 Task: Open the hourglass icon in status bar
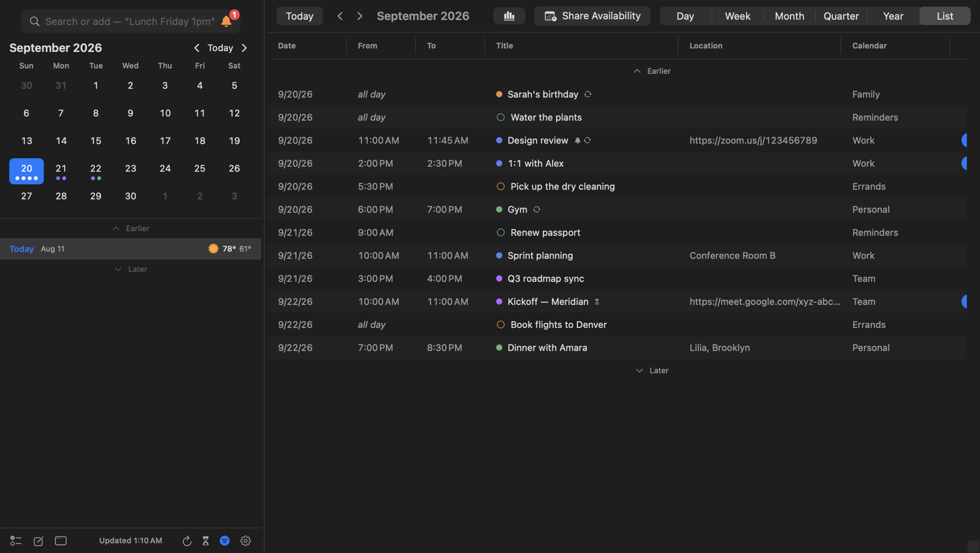click(x=205, y=541)
